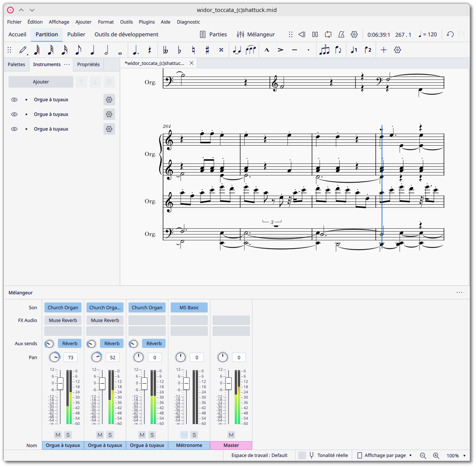This screenshot has width=476, height=467.
Task: Apply the sharp accidental
Action: click(x=207, y=50)
